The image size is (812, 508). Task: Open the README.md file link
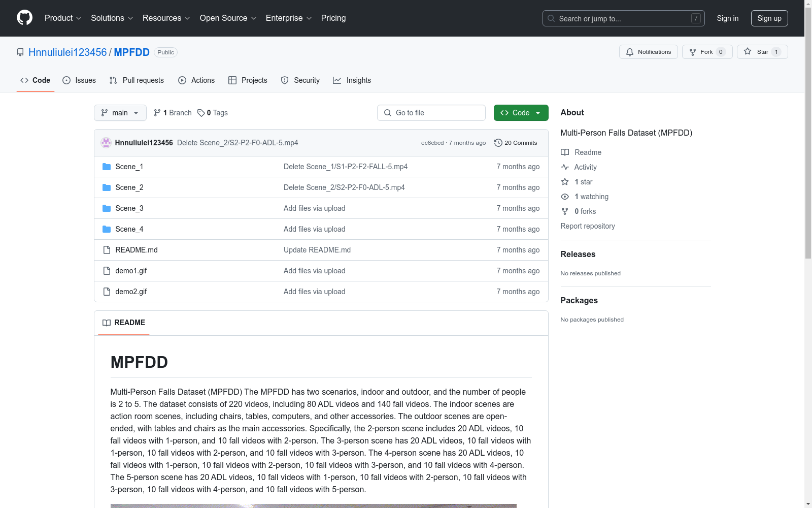point(137,250)
